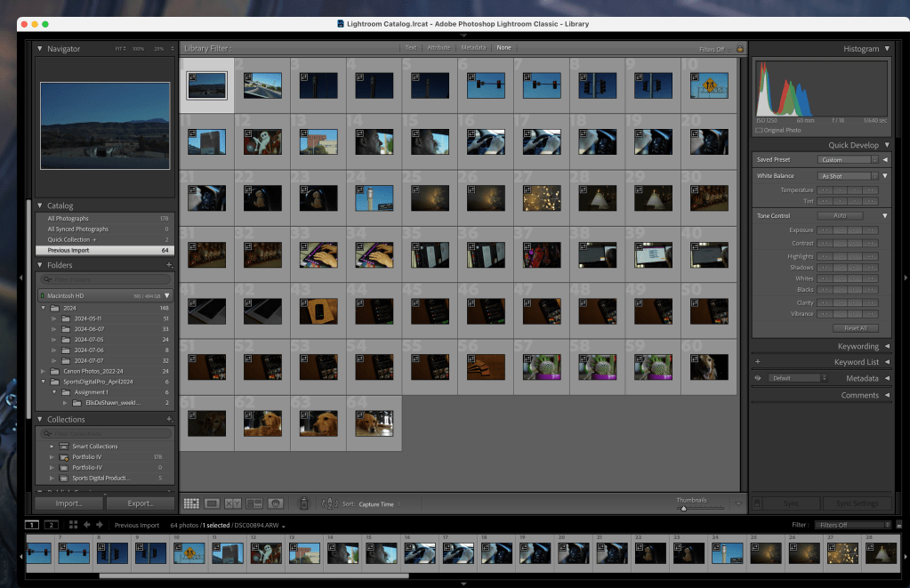
Task: Open People view face icon
Action: pos(276,503)
